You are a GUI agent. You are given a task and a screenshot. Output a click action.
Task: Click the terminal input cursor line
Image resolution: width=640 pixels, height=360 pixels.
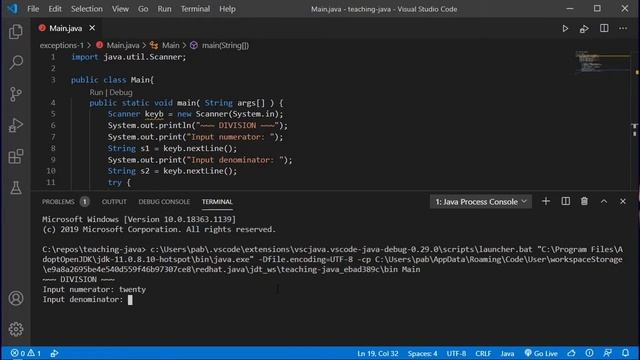pos(87,300)
